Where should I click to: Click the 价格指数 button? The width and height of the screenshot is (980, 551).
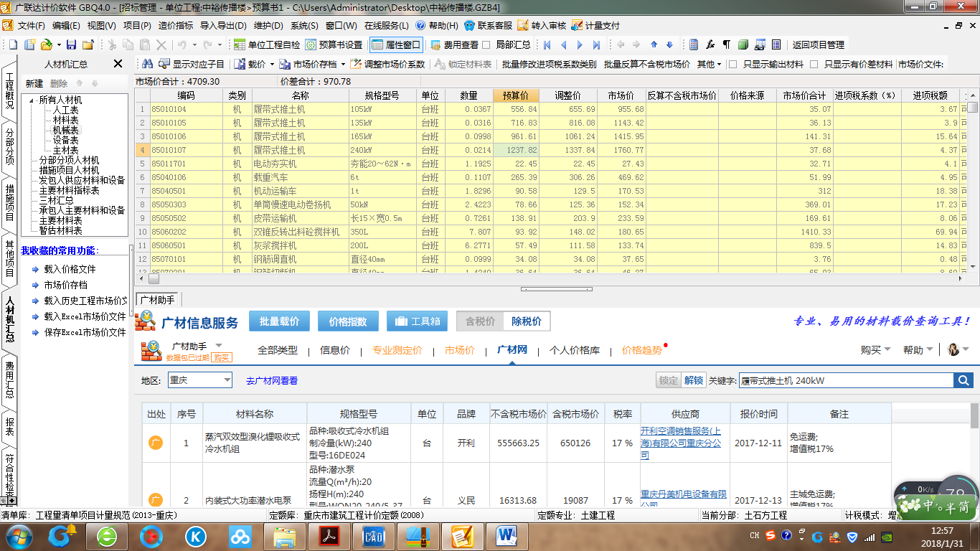point(348,321)
